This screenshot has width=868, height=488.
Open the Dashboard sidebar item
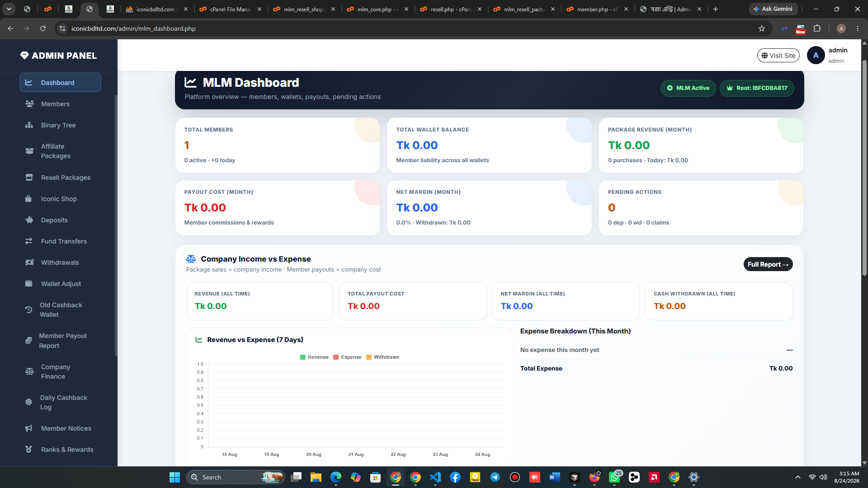(60, 83)
